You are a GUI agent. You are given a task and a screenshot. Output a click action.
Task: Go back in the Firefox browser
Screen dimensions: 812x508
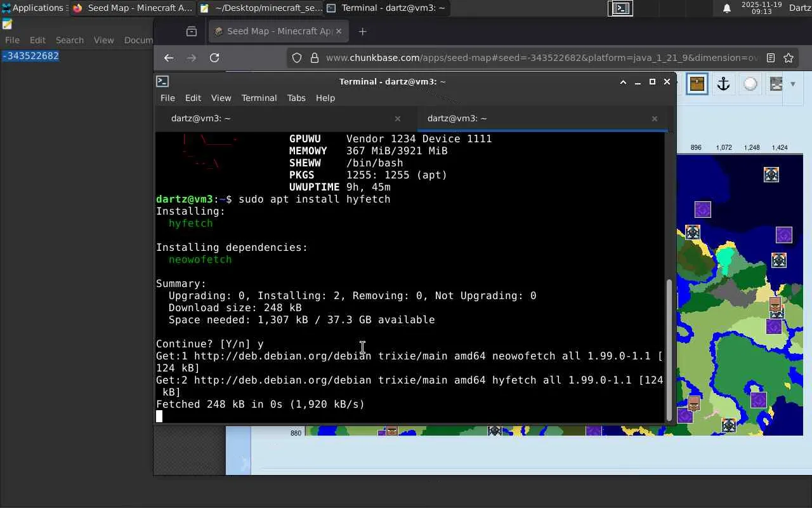pyautogui.click(x=168, y=58)
